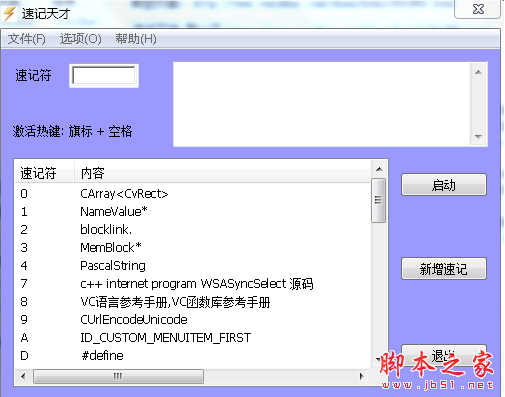Click the 激活热键 hotkey label
This screenshot has width=505, height=397.
[72, 132]
